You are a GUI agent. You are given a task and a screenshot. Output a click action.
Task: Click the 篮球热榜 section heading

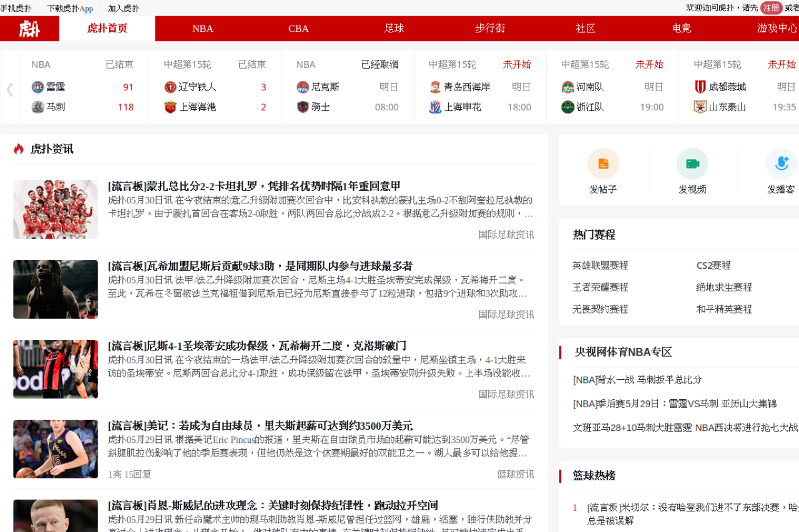click(x=594, y=475)
